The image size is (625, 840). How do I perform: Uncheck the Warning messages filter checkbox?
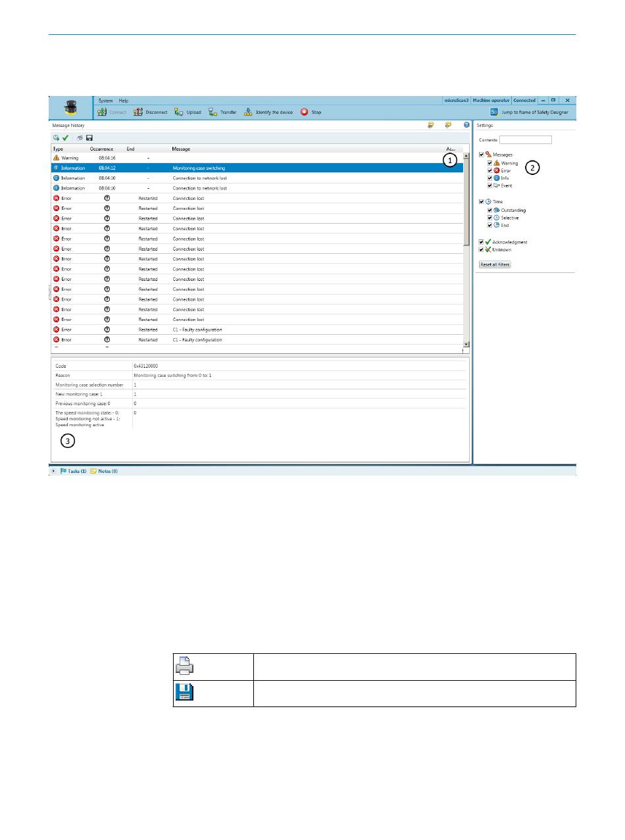[x=490, y=163]
